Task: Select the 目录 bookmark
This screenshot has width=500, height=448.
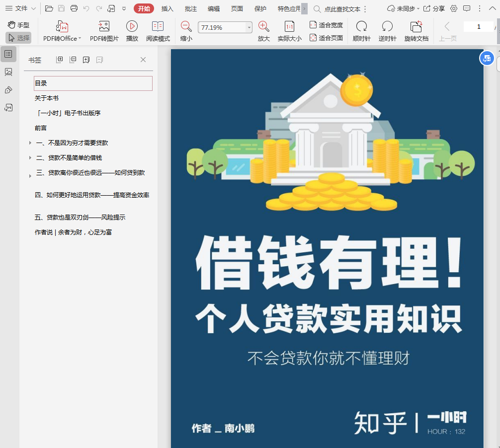Action: [93, 83]
